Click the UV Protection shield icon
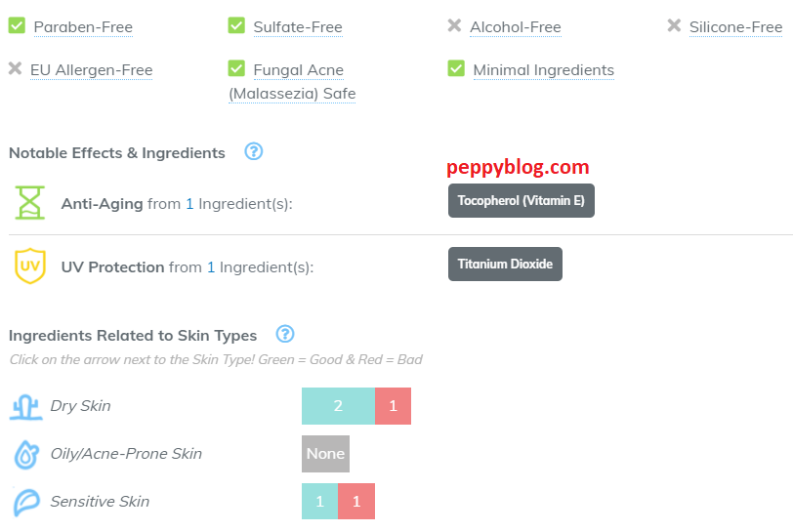 coord(30,266)
